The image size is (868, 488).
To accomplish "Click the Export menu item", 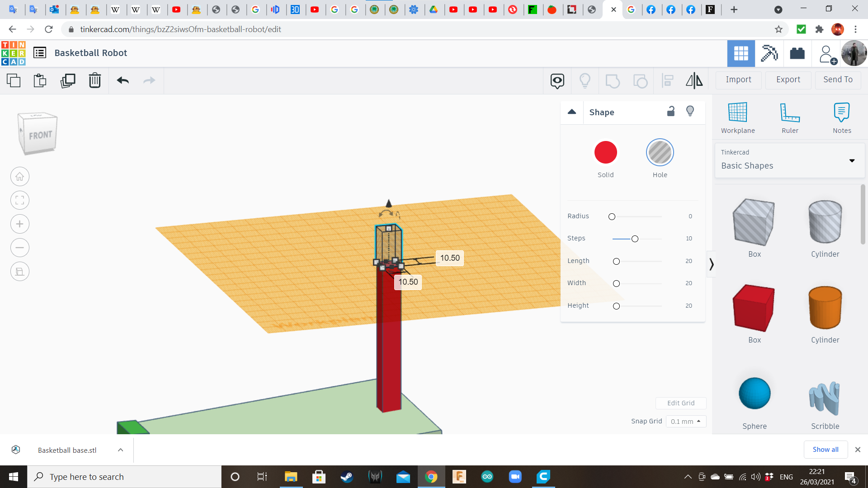I will point(788,79).
